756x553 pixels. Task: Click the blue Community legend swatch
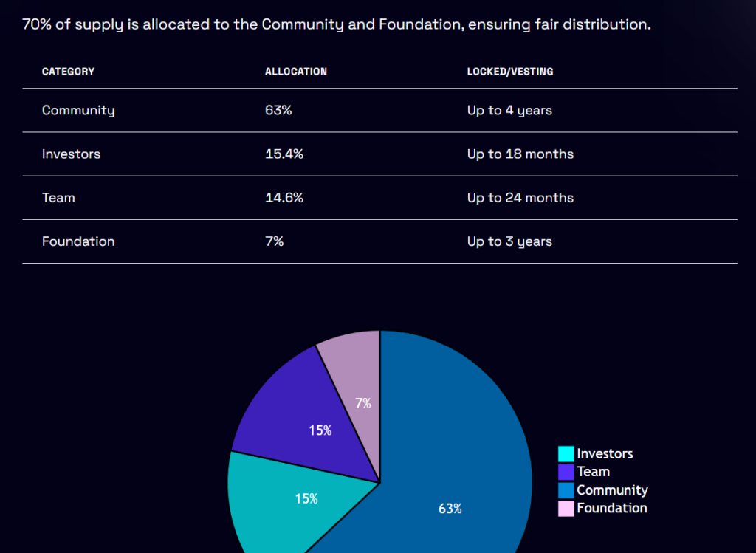[566, 490]
